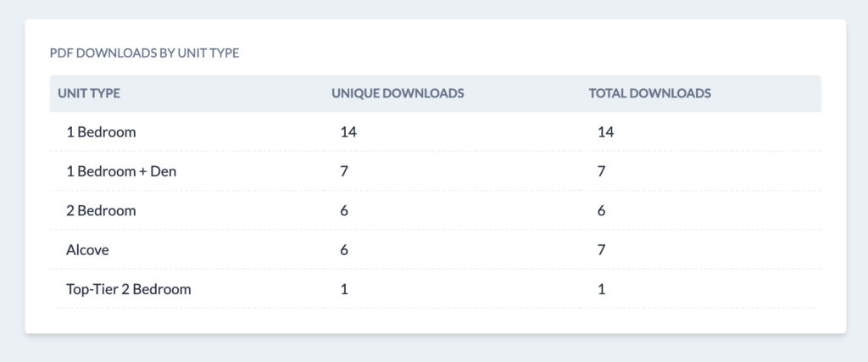
Task: Click the Unit Type column header
Action: (x=89, y=93)
